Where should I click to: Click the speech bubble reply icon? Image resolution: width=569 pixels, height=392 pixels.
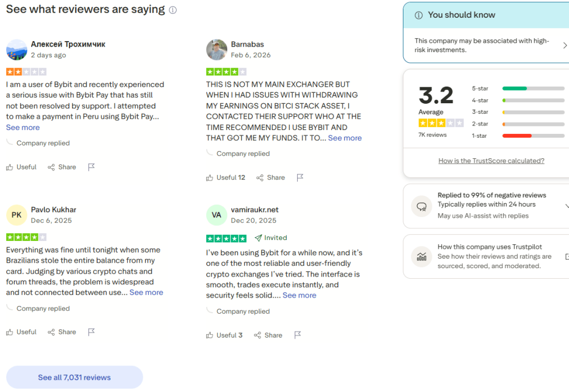421,207
